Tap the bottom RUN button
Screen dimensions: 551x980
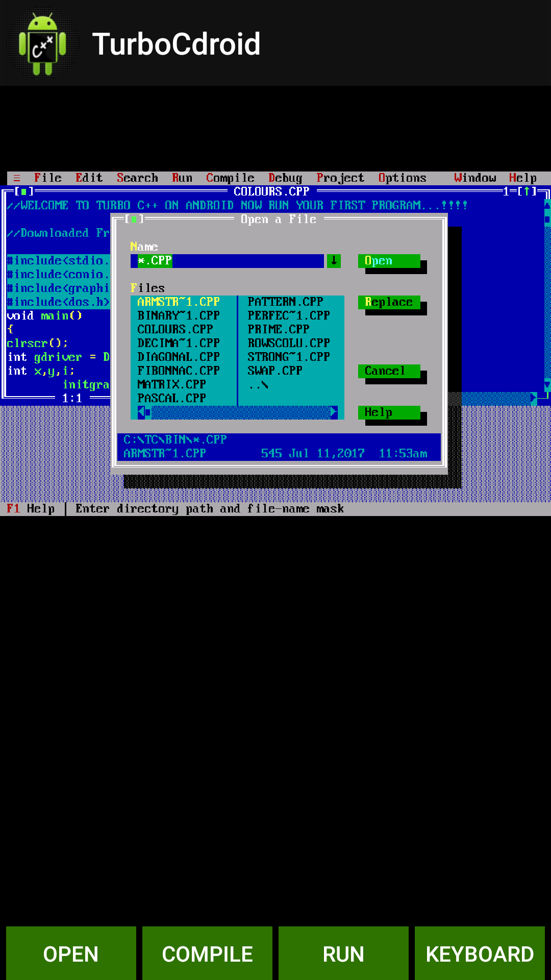343,953
